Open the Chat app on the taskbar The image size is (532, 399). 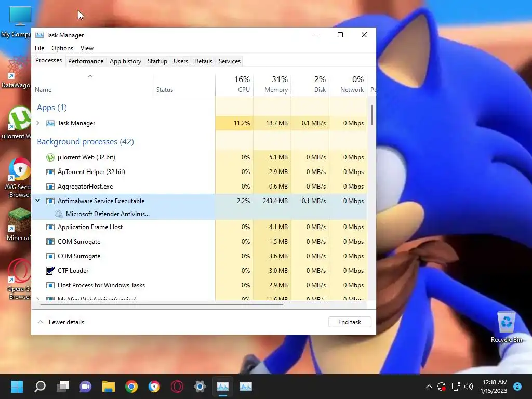[86, 387]
